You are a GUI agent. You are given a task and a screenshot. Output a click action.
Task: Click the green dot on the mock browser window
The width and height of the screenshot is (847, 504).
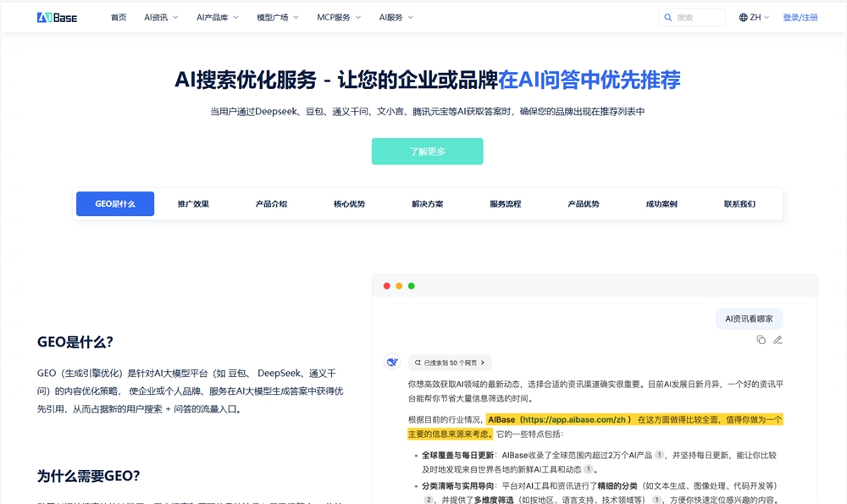411,285
